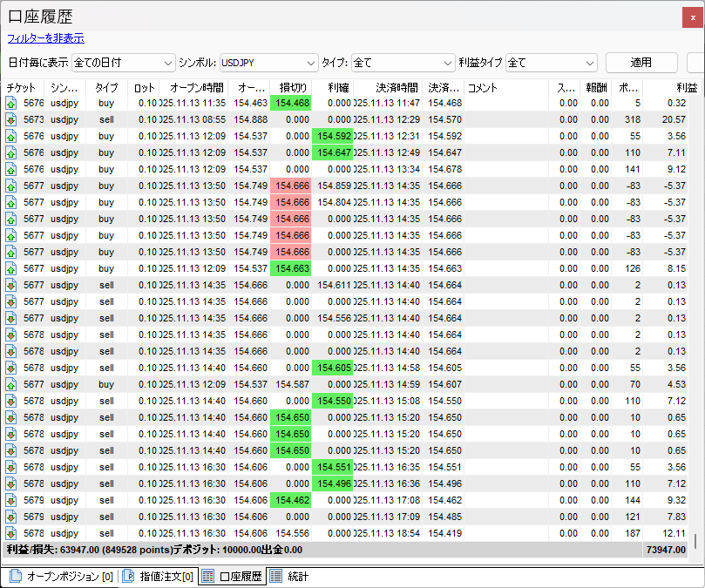Open the 全ての日付 date filter dropdown
This screenshot has height=588, width=705.
tap(123, 63)
